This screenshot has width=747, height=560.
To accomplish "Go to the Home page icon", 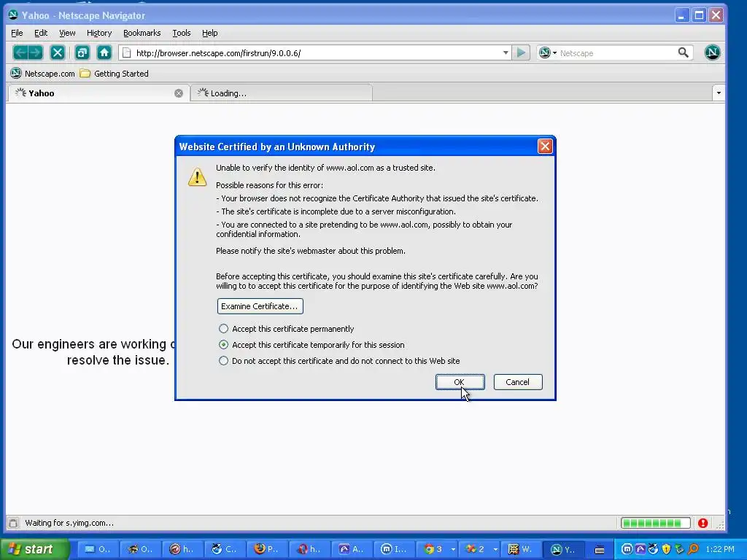I will click(104, 52).
